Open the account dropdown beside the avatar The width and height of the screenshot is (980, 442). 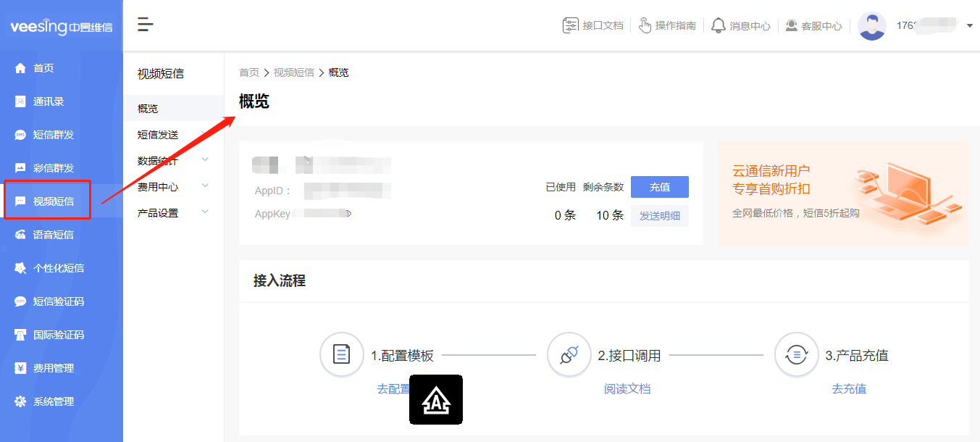(x=971, y=24)
